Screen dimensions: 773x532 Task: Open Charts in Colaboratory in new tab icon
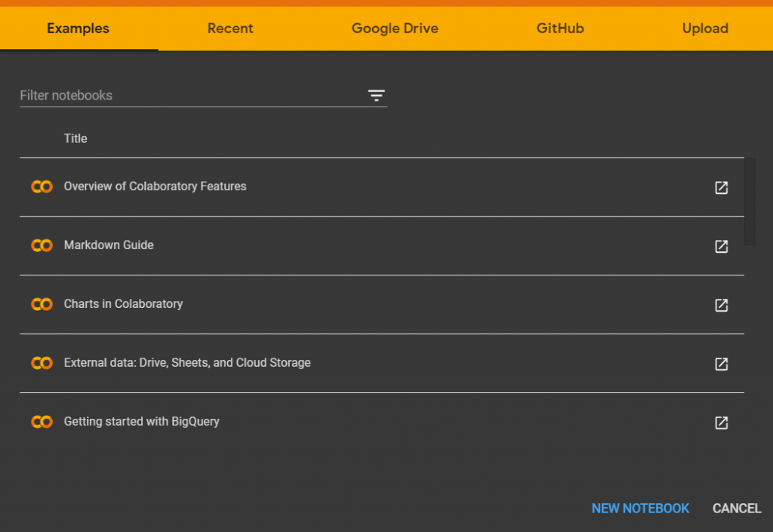721,305
